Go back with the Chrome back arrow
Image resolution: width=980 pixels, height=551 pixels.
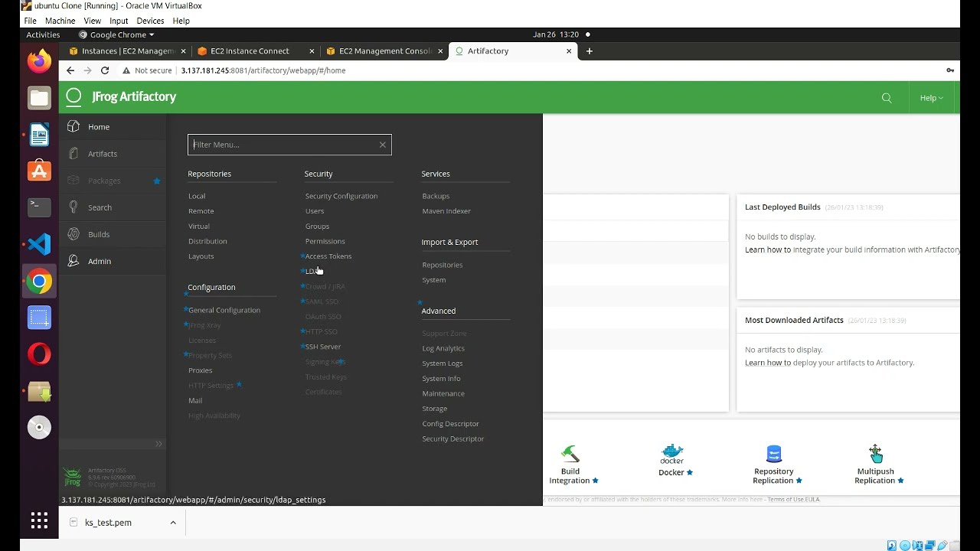pos(70,70)
